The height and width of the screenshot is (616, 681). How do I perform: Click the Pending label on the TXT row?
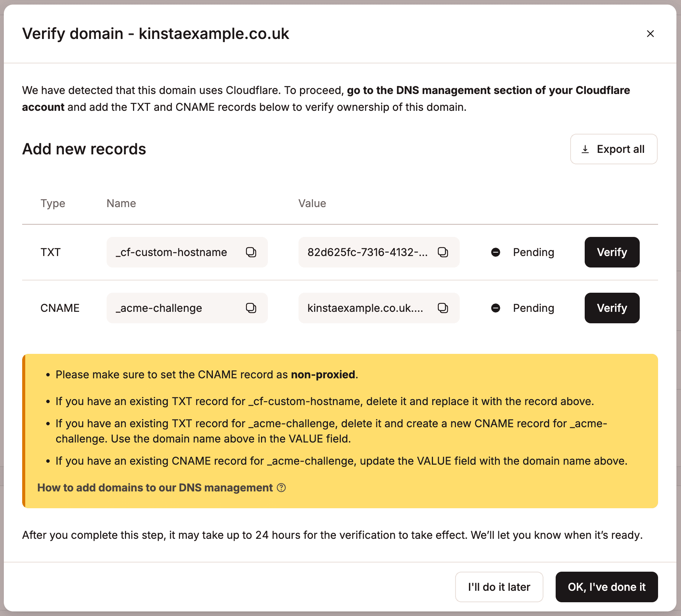pos(533,252)
